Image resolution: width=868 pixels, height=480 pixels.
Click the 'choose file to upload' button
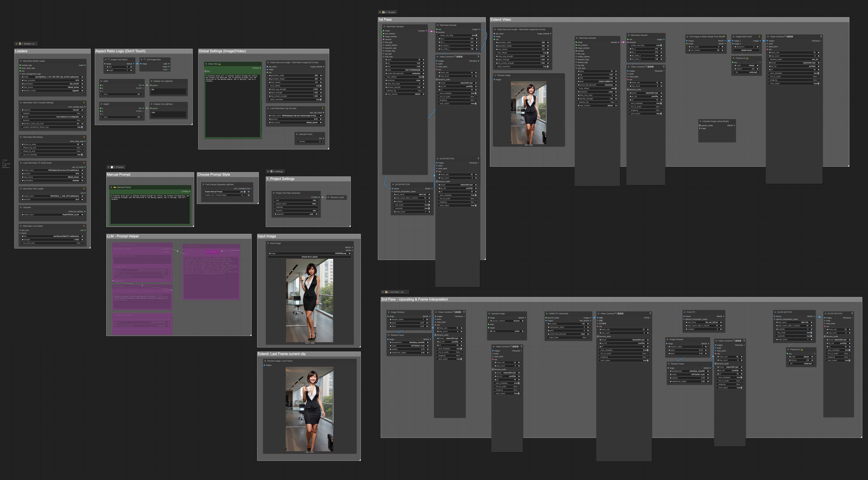309,257
